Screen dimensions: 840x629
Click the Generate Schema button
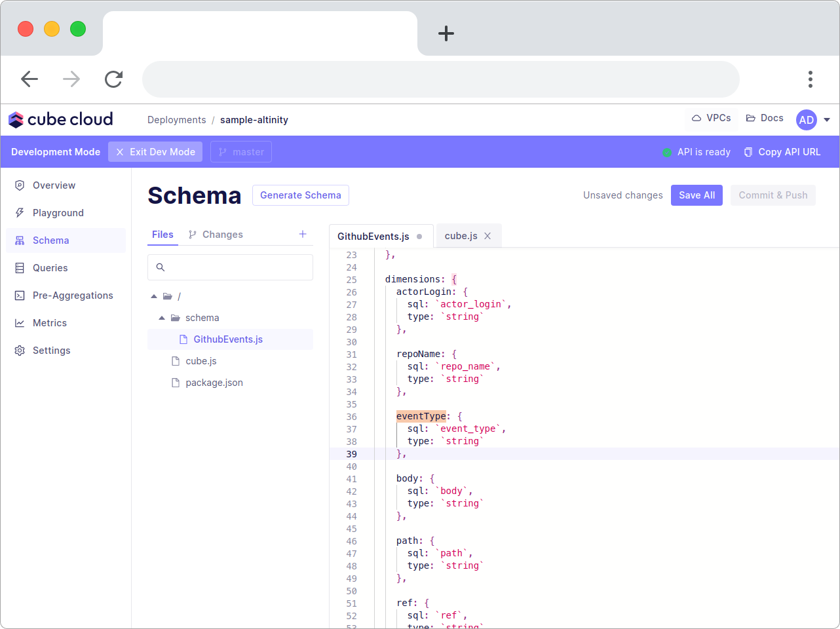(x=300, y=195)
